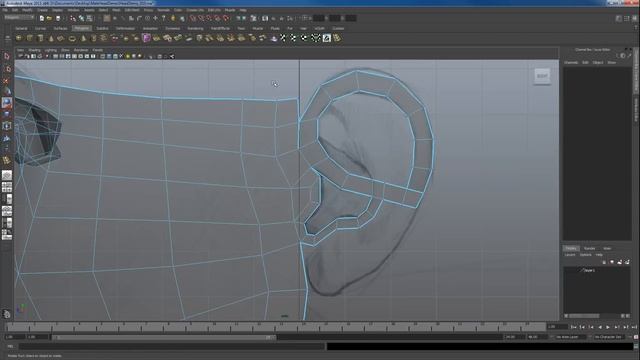Open the viewport Panels menu
This screenshot has height=360, width=640.
pos(98,50)
